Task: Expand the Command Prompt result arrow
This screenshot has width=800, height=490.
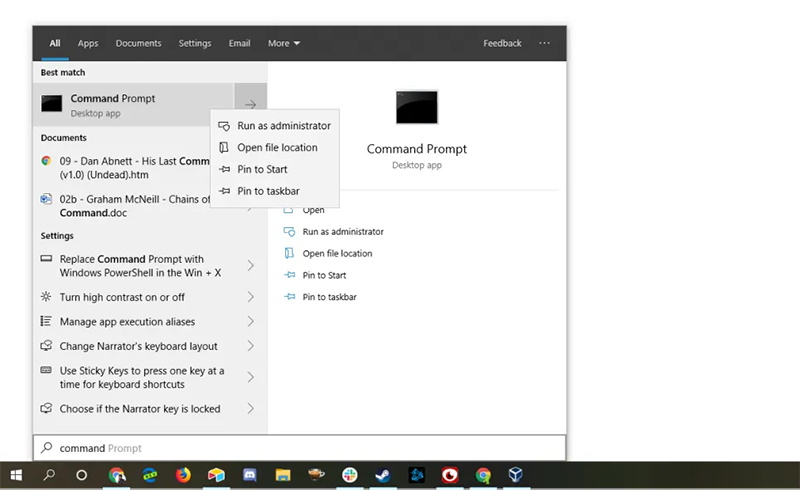Action: point(251,104)
